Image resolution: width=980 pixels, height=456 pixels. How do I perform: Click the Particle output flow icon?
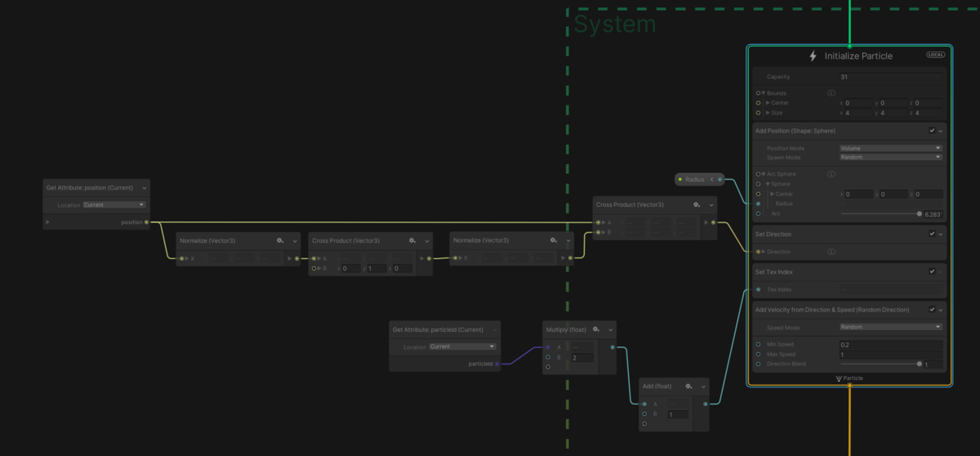pyautogui.click(x=840, y=378)
